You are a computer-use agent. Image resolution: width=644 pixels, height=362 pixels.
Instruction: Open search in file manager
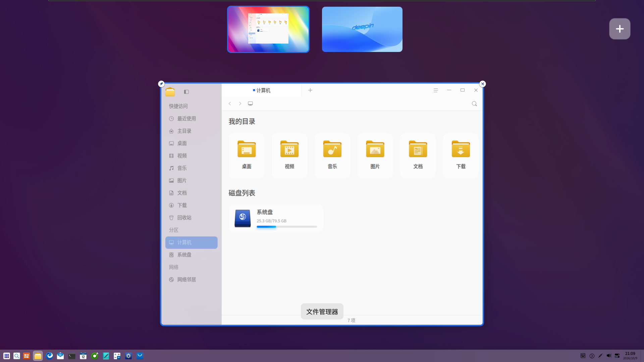pos(474,104)
